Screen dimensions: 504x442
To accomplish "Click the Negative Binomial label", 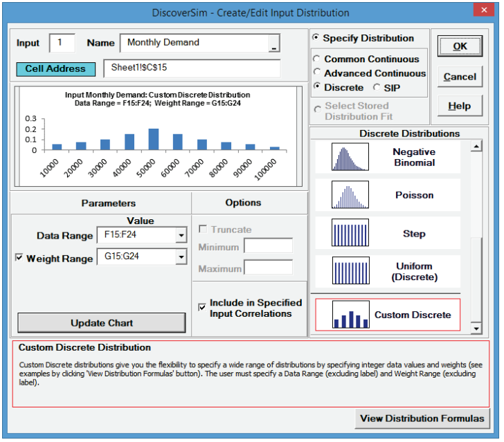I will pos(414,157).
